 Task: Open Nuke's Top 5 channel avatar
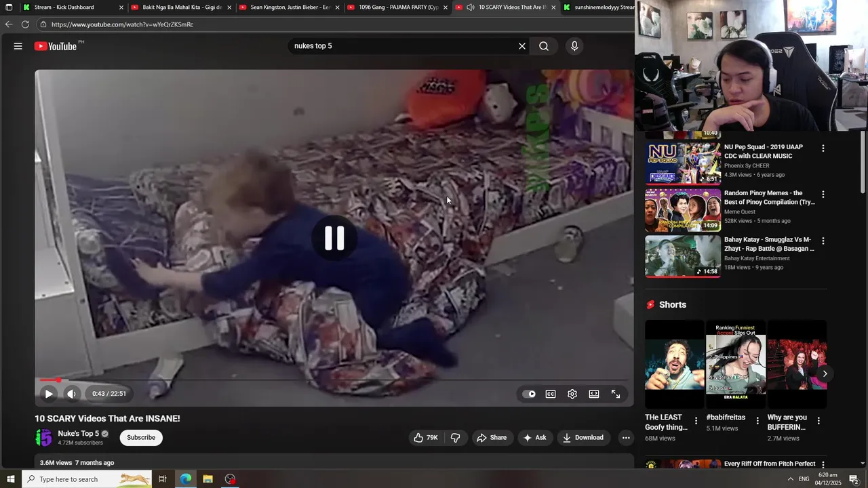(43, 438)
